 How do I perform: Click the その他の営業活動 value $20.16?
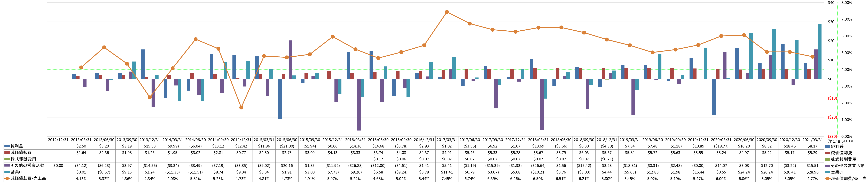coord(287,166)
